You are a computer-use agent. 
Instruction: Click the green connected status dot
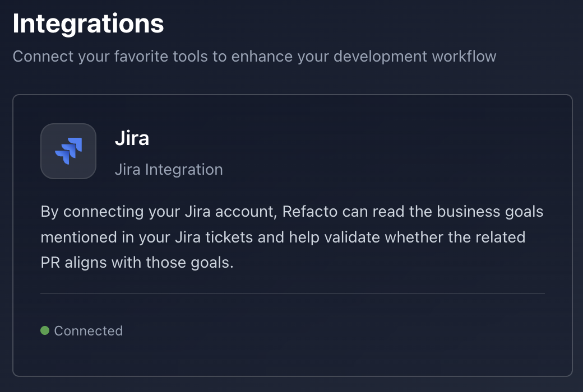[x=45, y=330]
